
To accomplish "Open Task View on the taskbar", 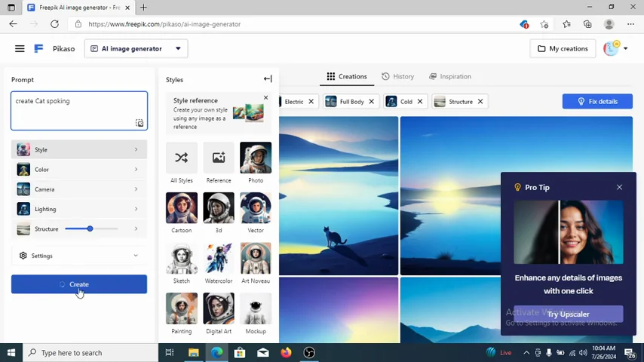I will pos(169,352).
